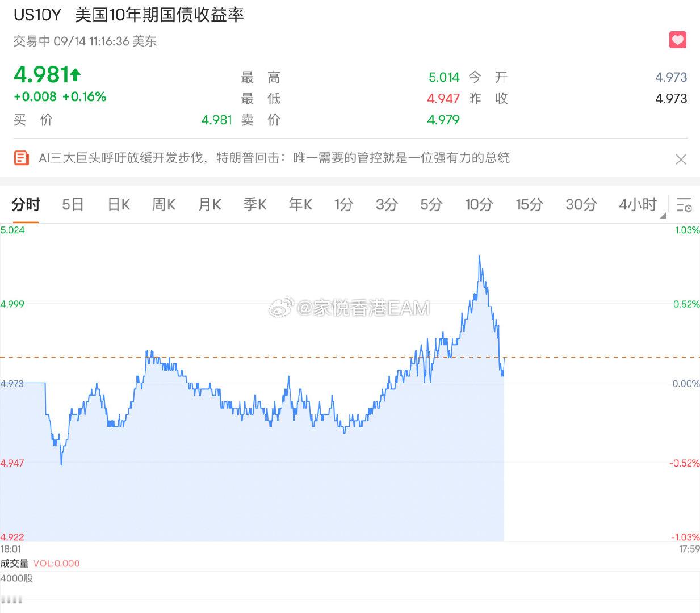This screenshot has width=700, height=613.
Task: Switch to the 日K chart tab
Action: (x=119, y=204)
